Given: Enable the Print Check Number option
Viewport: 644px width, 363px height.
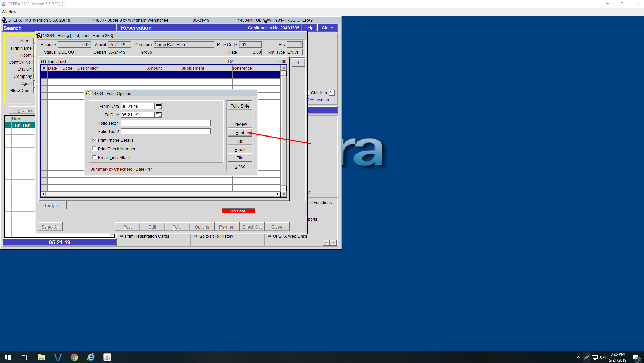Looking at the screenshot, I should pos(94,148).
